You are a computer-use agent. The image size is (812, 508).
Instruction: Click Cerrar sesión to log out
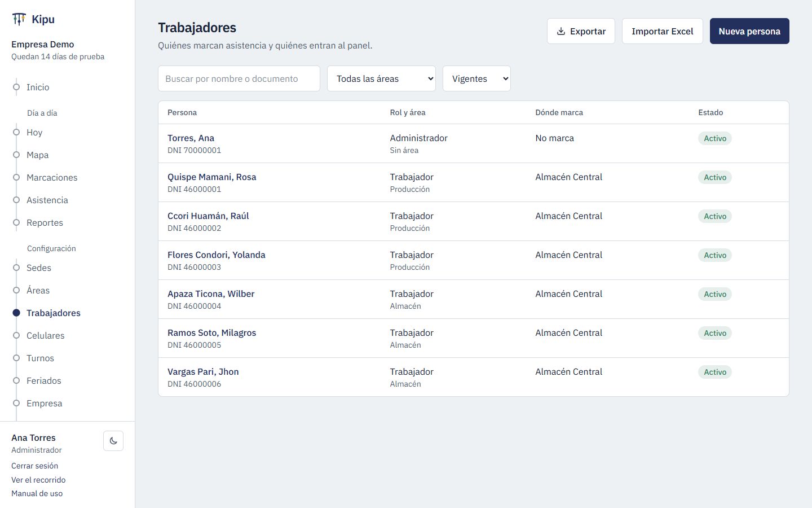click(34, 466)
